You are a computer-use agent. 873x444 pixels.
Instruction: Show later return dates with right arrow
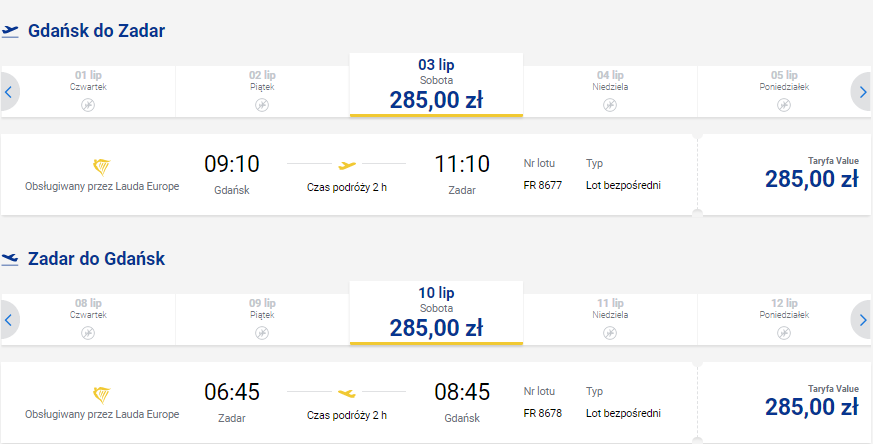863,320
